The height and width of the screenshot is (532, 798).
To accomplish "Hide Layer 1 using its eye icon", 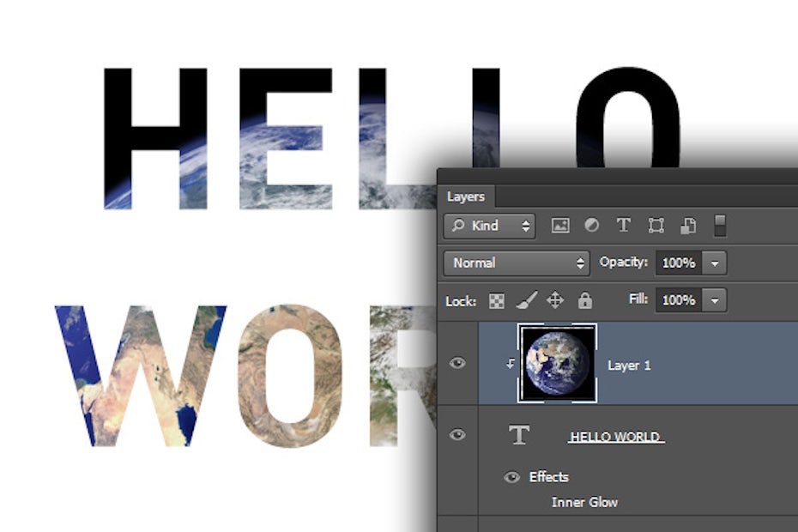I will click(458, 363).
